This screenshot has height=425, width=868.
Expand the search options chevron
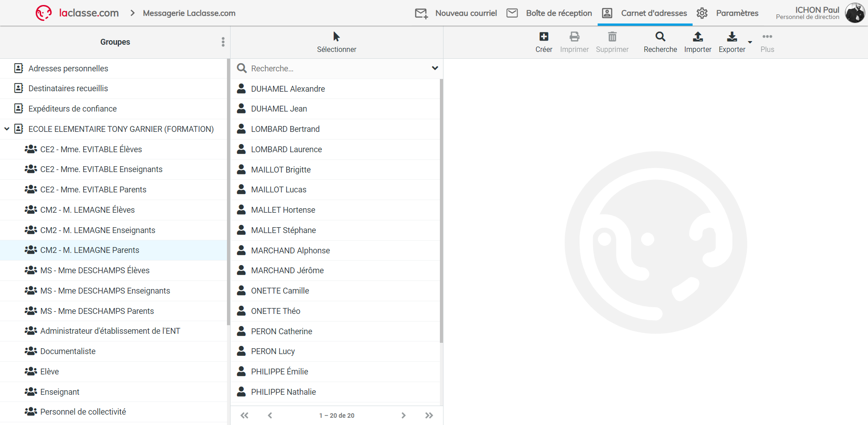[435, 68]
